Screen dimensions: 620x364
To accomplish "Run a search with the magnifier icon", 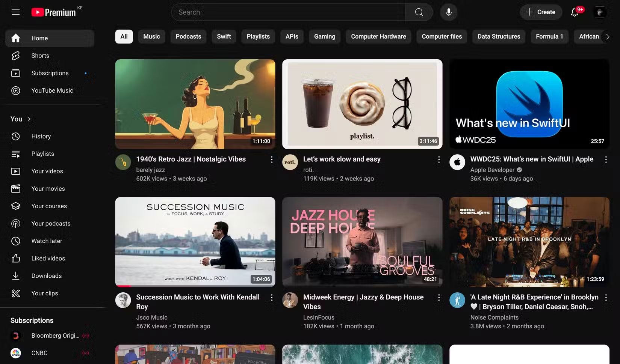I will tap(419, 12).
